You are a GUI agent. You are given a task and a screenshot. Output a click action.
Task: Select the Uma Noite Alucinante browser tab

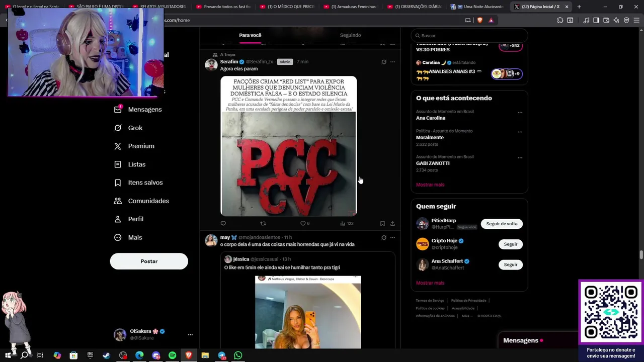coord(477,7)
